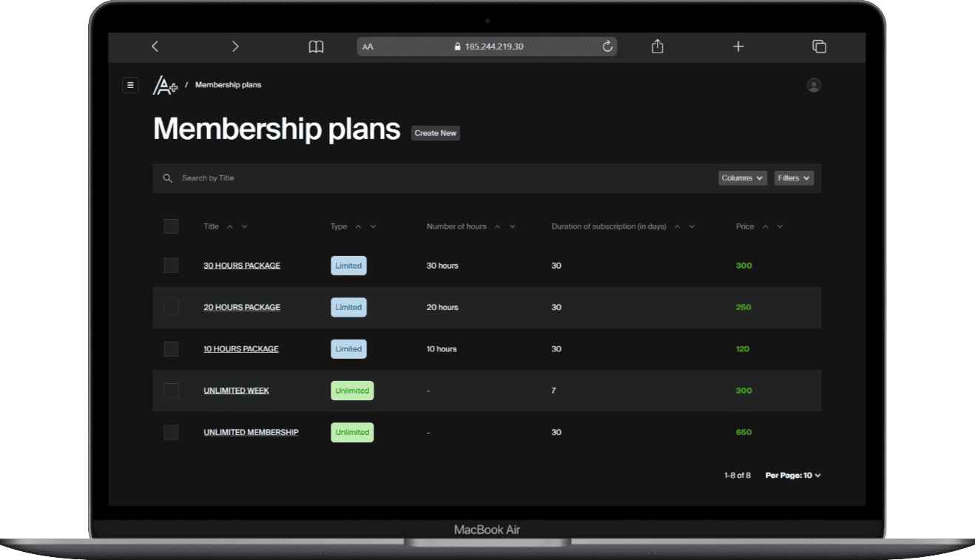Select the UNLIMITED WEEK row checkbox
This screenshot has width=975, height=560.
pos(171,391)
